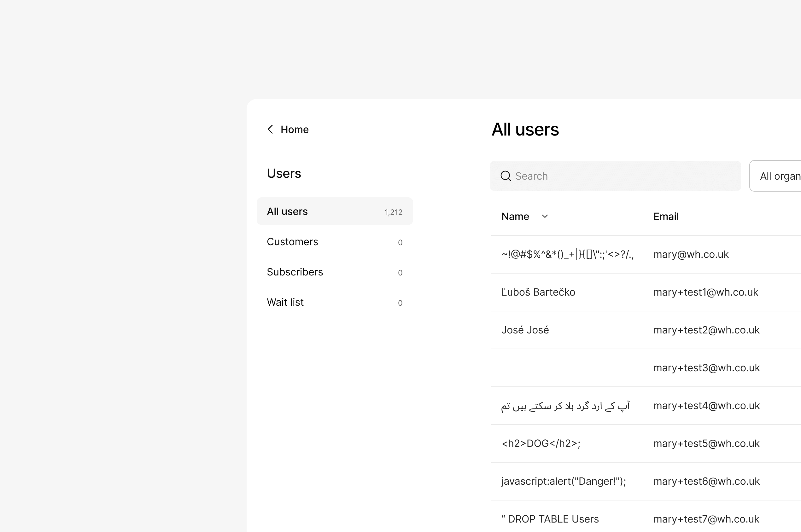Viewport: 801px width, 532px height.
Task: Click email mary+test3@wh.co.uk
Action: point(706,368)
